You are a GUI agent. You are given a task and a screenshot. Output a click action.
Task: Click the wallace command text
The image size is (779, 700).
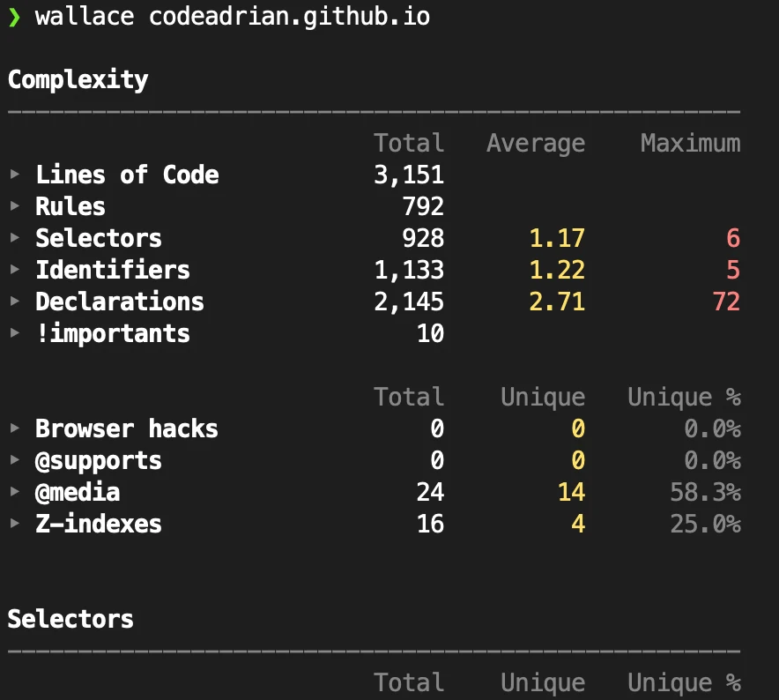click(85, 17)
